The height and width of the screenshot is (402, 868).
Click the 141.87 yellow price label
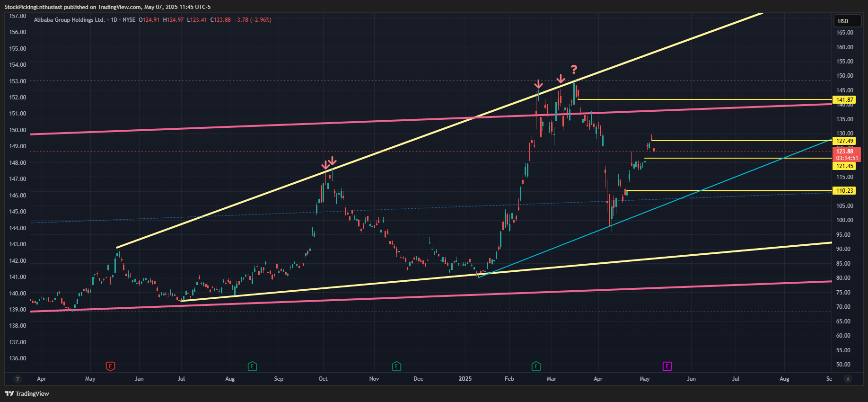(844, 100)
